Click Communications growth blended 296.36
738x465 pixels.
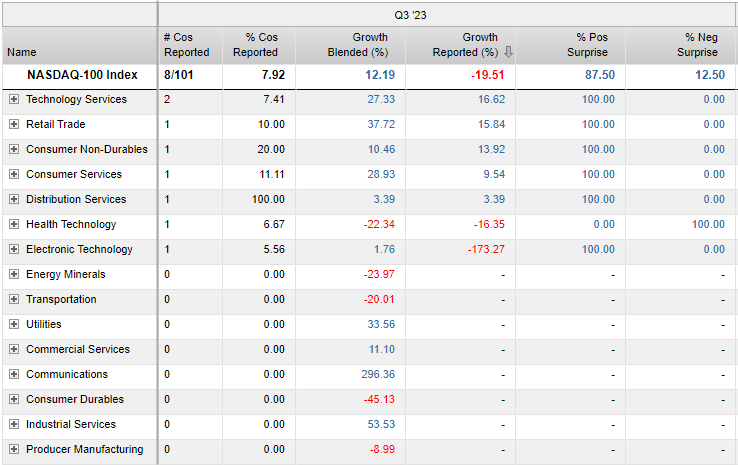pos(378,374)
